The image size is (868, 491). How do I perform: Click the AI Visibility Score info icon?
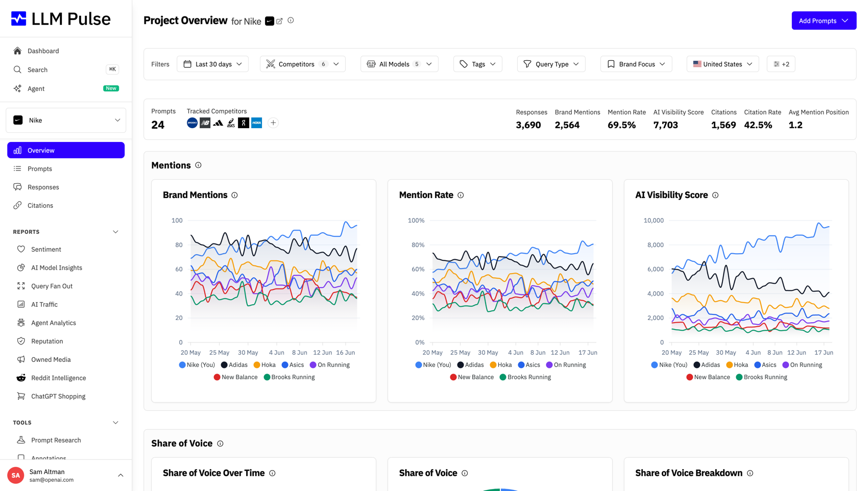click(715, 195)
